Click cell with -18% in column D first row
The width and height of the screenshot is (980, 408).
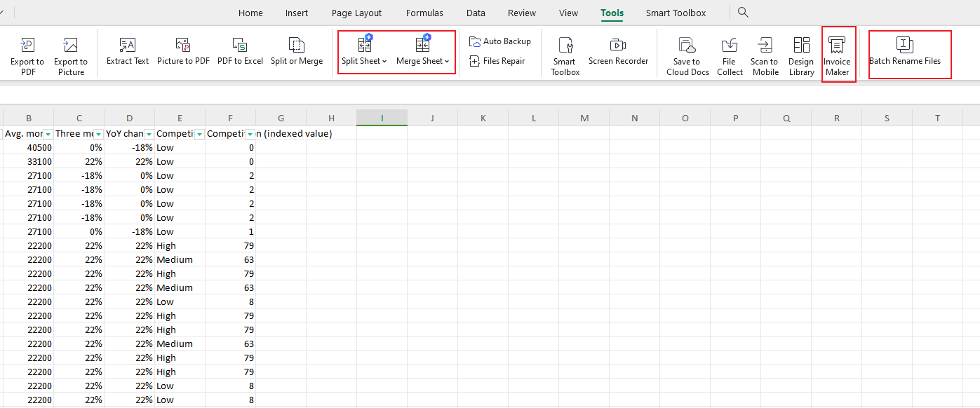click(x=129, y=148)
